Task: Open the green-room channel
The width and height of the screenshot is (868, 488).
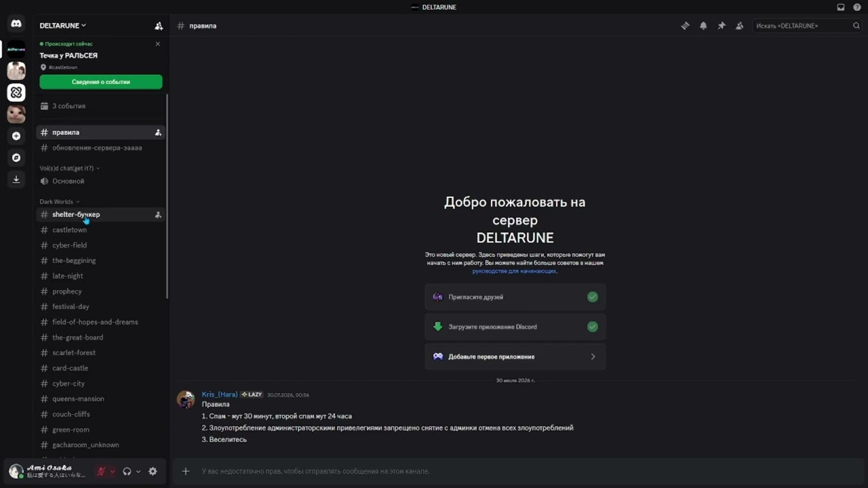Action: coord(101,430)
